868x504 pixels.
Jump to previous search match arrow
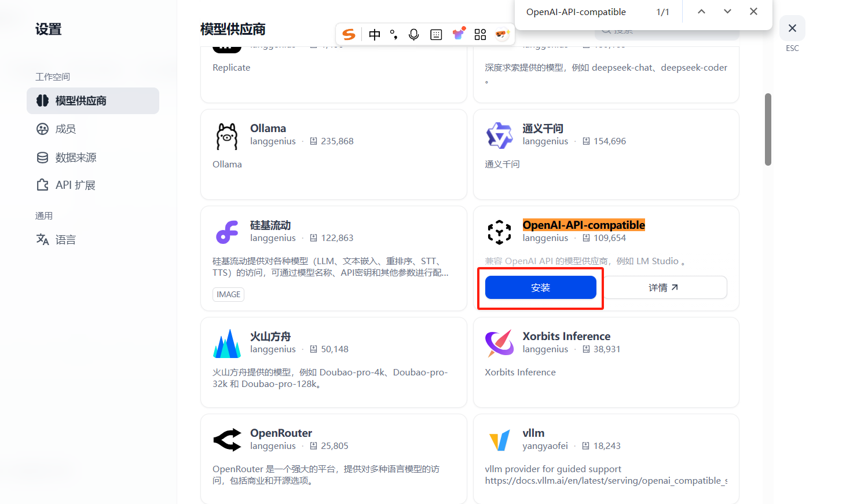(x=701, y=11)
